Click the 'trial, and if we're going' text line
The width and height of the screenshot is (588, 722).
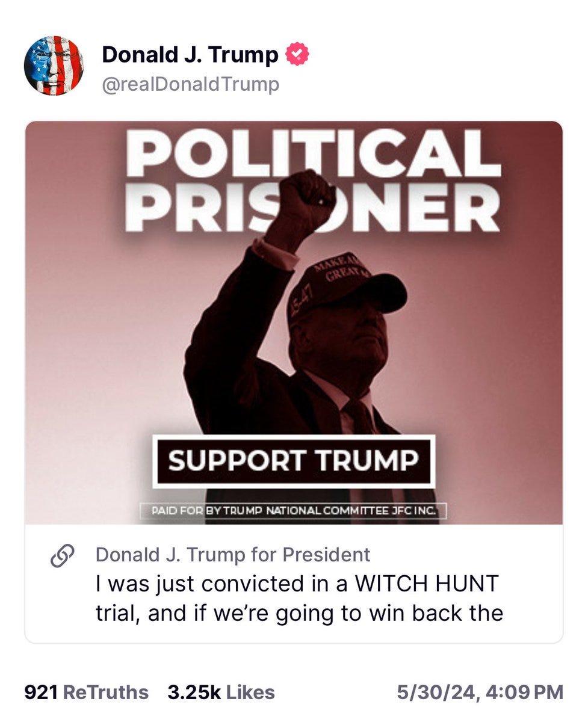click(x=299, y=612)
